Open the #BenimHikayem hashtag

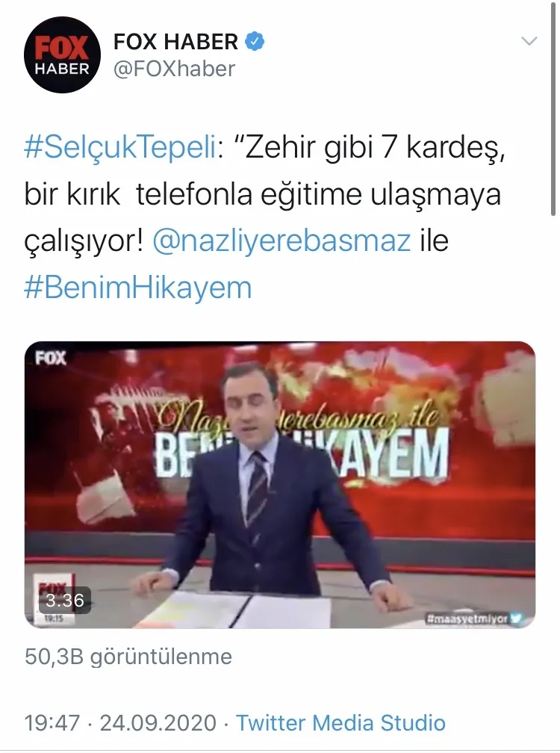coord(138,287)
